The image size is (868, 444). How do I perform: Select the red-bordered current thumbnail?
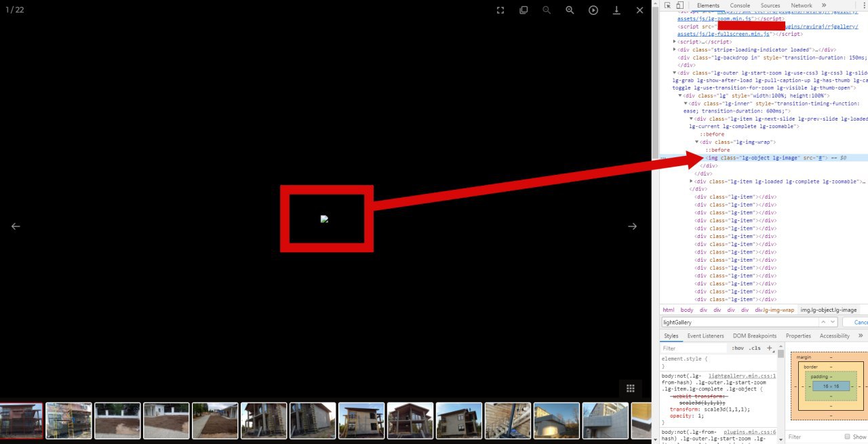click(x=20, y=420)
